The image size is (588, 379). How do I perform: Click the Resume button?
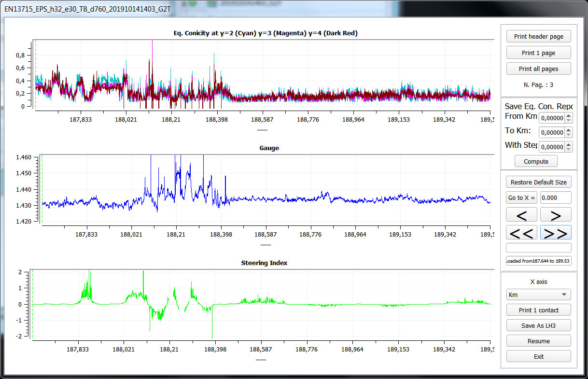(538, 341)
